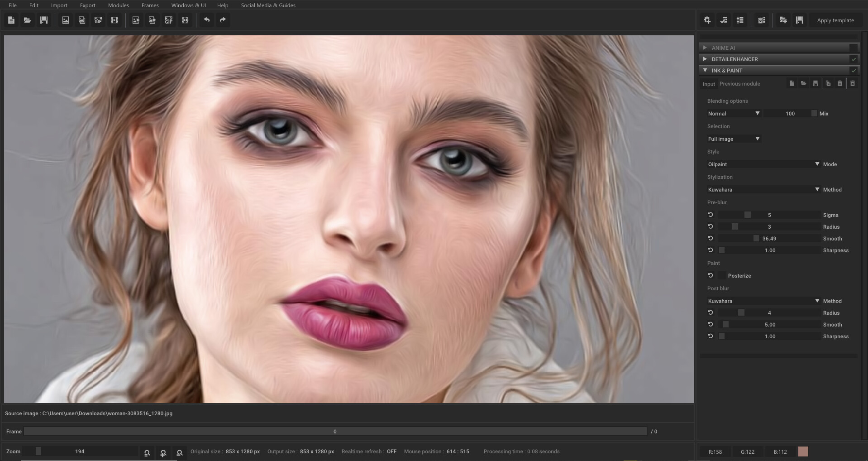Click the Previous module input button
The height and width of the screenshot is (461, 868).
point(739,84)
